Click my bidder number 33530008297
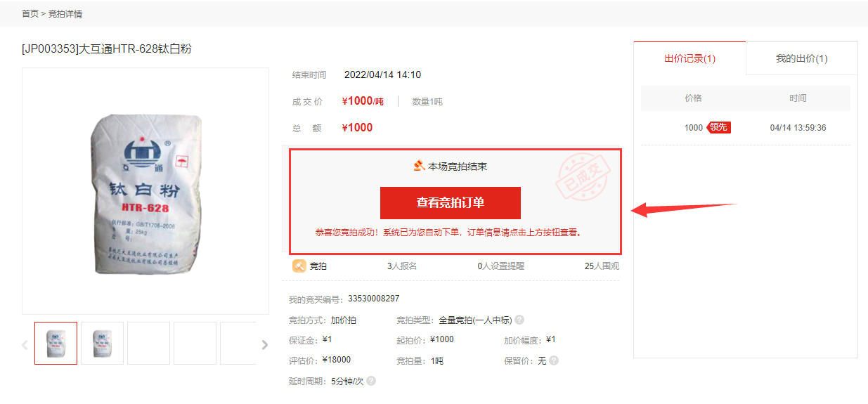Image resolution: width=868 pixels, height=404 pixels. coord(373,299)
